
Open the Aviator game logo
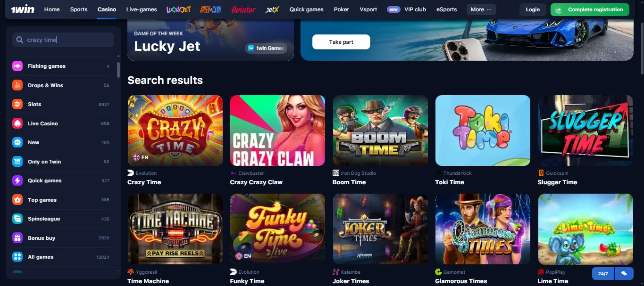243,9
